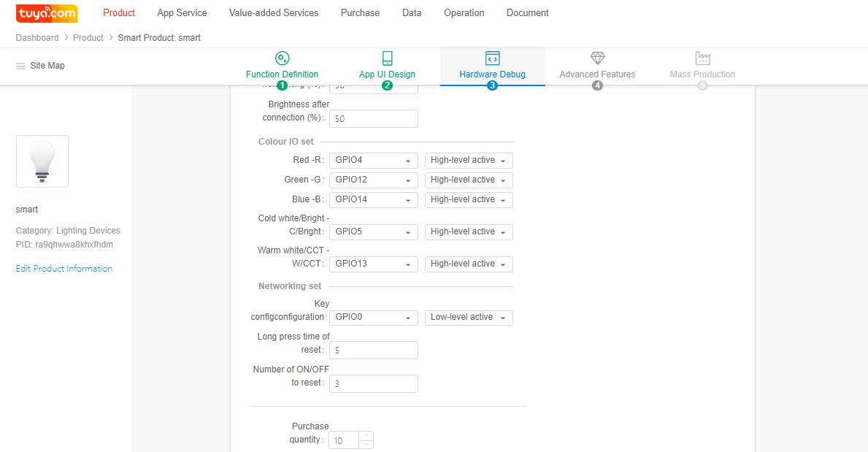This screenshot has width=868, height=452.
Task: Click the tuya.com logo
Action: coord(47,13)
